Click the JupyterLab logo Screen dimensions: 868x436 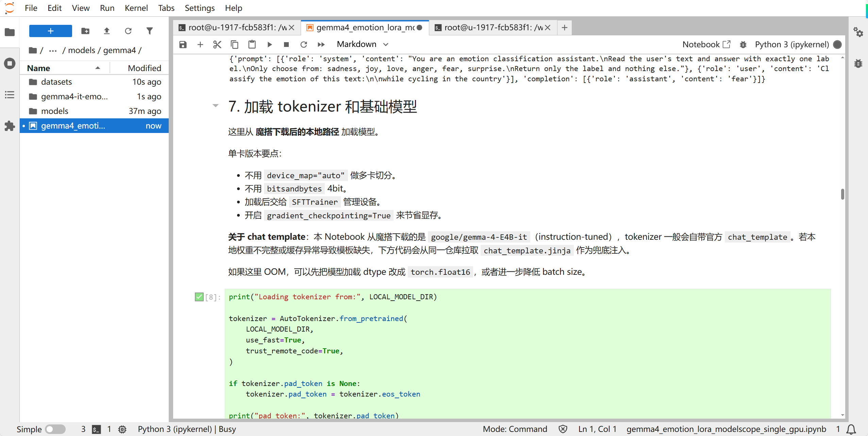[x=10, y=8]
